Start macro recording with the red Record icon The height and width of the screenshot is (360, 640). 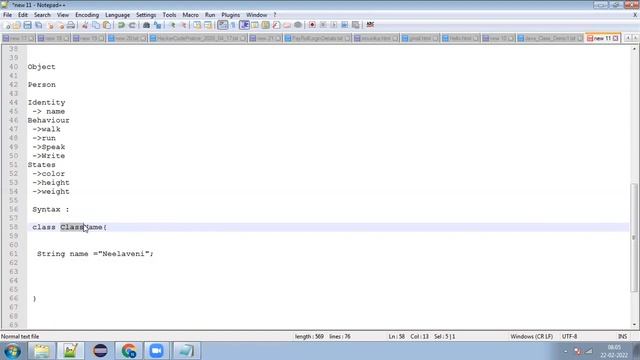pyautogui.click(x=312, y=25)
